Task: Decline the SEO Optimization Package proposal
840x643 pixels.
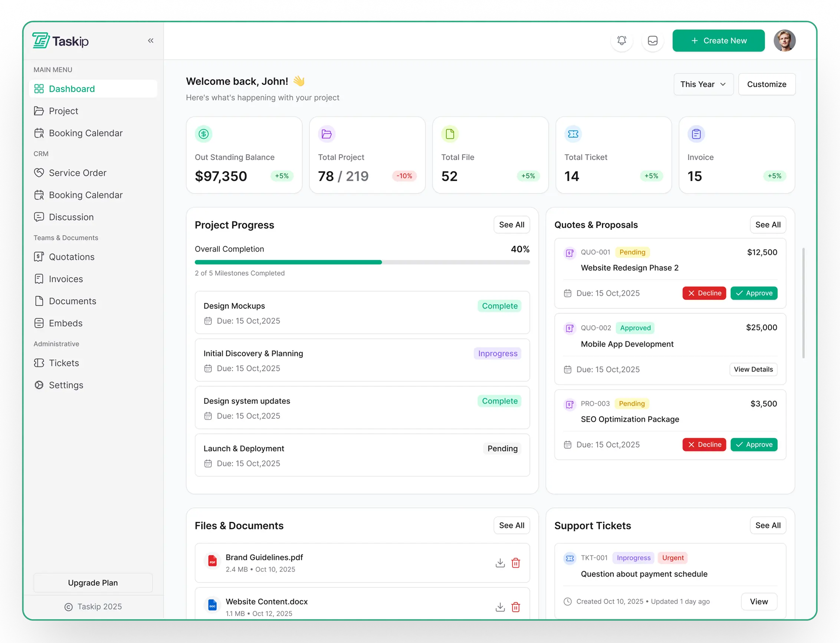Action: [x=704, y=445]
